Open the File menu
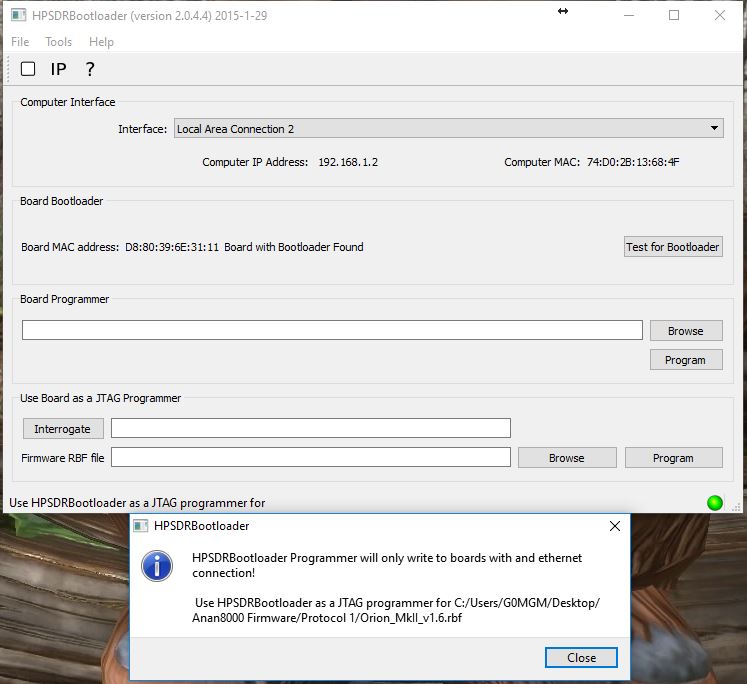 [20, 42]
